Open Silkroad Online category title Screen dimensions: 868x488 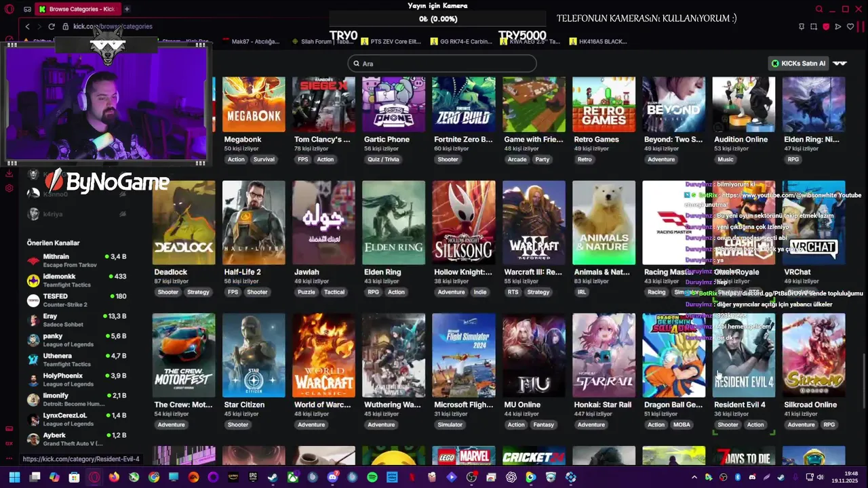tap(810, 405)
